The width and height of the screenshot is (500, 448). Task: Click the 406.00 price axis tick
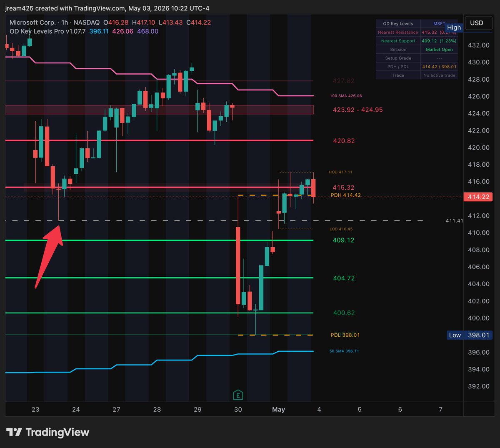click(479, 267)
